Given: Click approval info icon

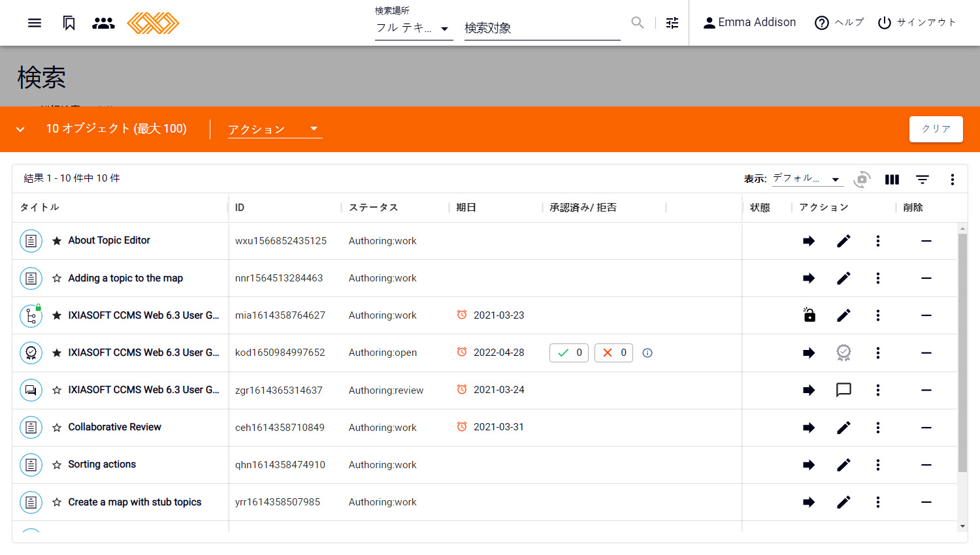Looking at the screenshot, I should pos(647,353).
